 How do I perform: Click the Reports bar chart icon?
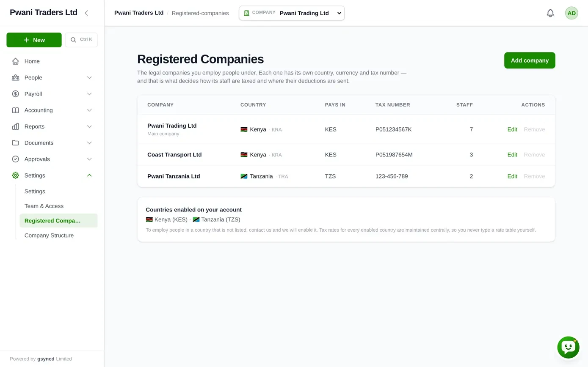16,126
